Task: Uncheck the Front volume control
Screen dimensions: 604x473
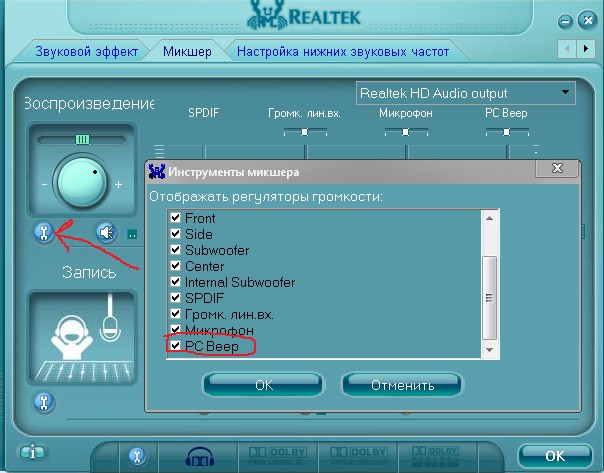Action: 176,218
